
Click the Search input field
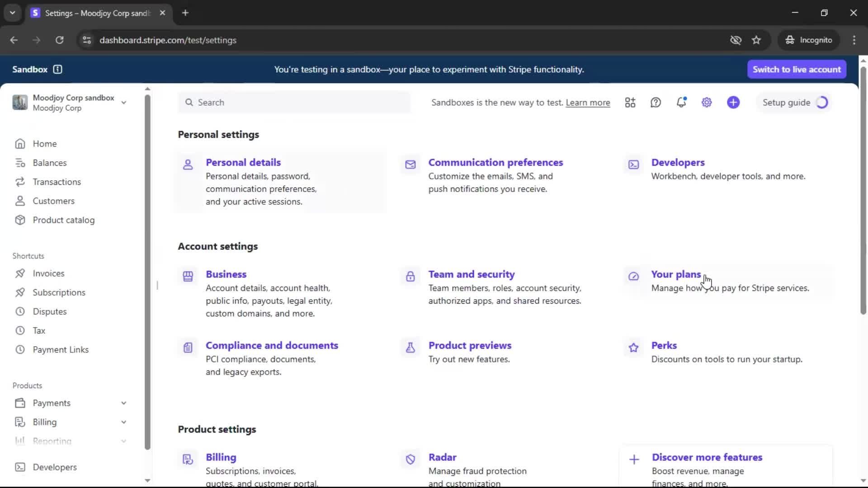tap(294, 103)
